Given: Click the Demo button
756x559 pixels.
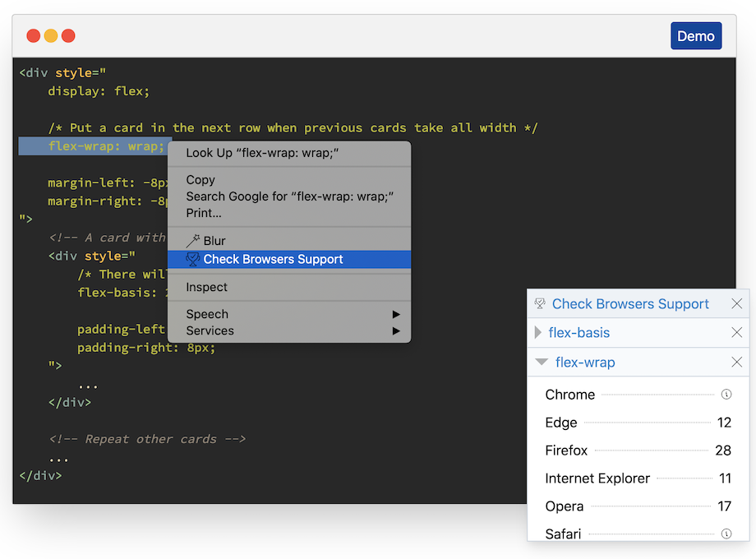Looking at the screenshot, I should [x=696, y=35].
